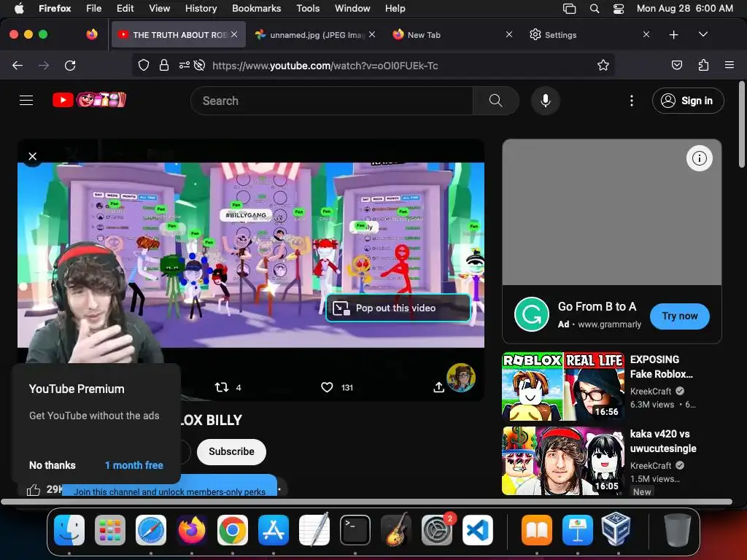Open Terminal from the Dock
Viewport: 747px width, 560px height.
(x=355, y=529)
